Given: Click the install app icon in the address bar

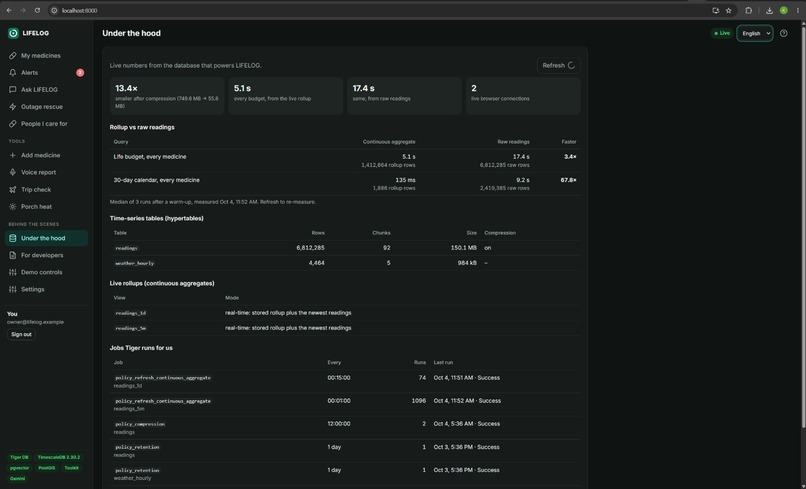Looking at the screenshot, I should 715,10.
